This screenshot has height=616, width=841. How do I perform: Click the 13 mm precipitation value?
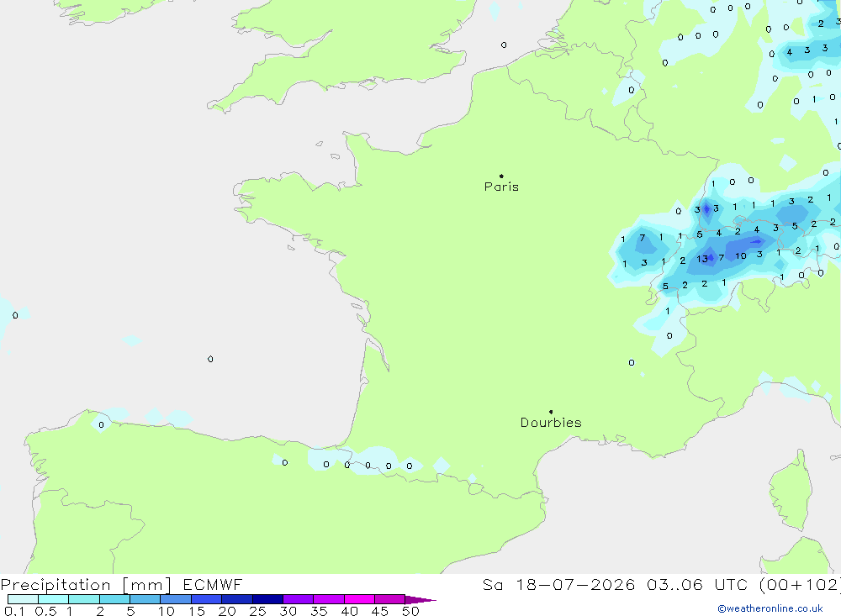tap(702, 259)
